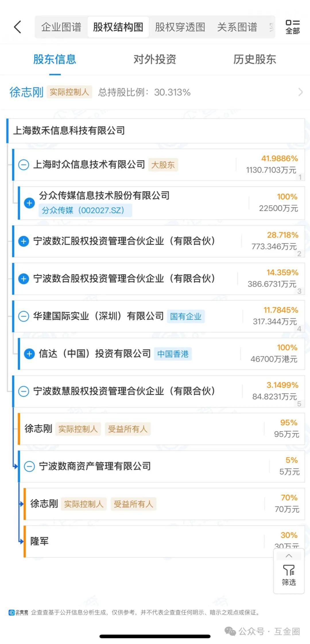Viewport: 310px width, 644px height.
Task: Expand 分众传媒信息技术股份有限公司 node
Action: (x=29, y=203)
